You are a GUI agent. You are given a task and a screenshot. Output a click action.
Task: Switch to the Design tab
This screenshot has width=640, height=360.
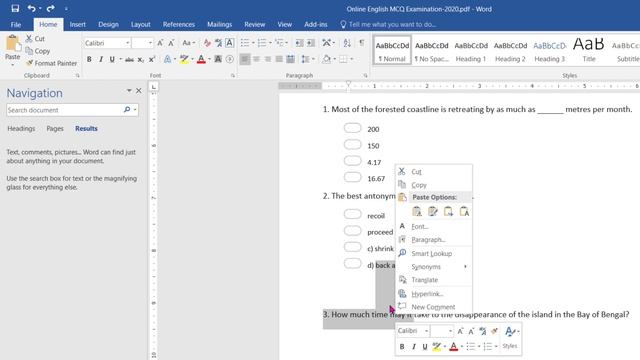[x=108, y=24]
